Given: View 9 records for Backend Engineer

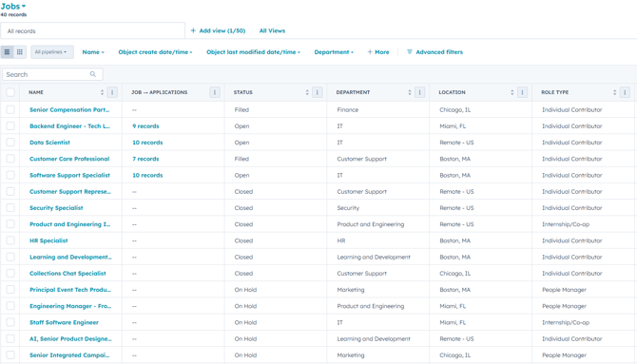Looking at the screenshot, I should (145, 126).
